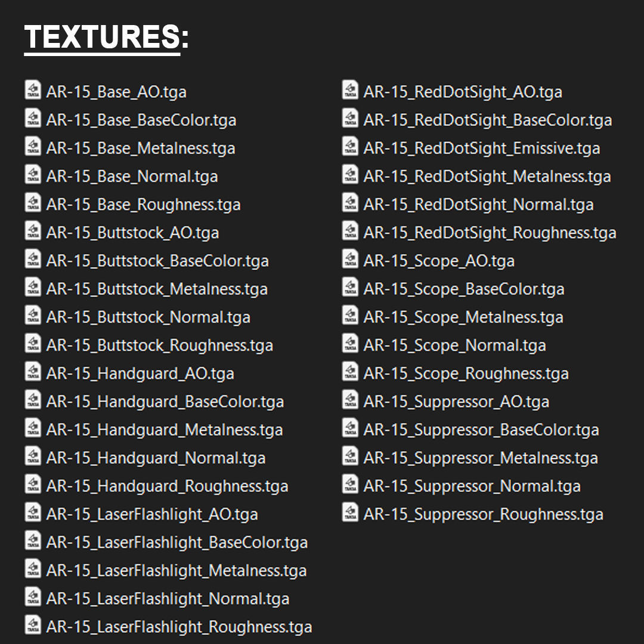Viewport: 644px width, 644px height.
Task: Pick the AR-15_LaserFlashlight_BaseColor.tga file
Action: click(x=177, y=543)
